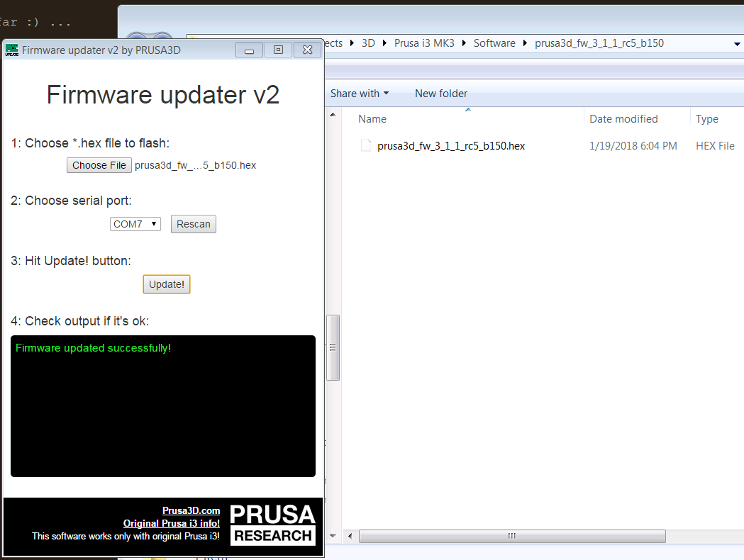Screen dimensions: 744x560
Task: Expand breadcrumb arrow after Software folder
Action: (526, 43)
